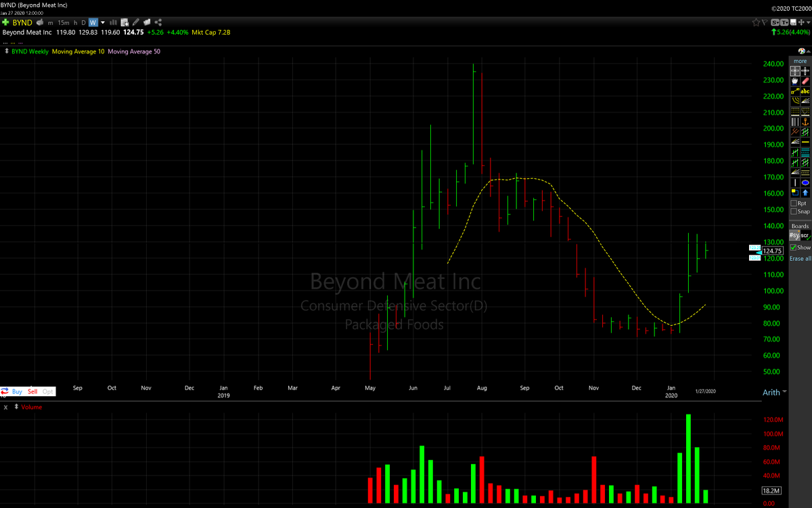Select the '#sy' drawing board
812x508 pixels.
pos(794,236)
